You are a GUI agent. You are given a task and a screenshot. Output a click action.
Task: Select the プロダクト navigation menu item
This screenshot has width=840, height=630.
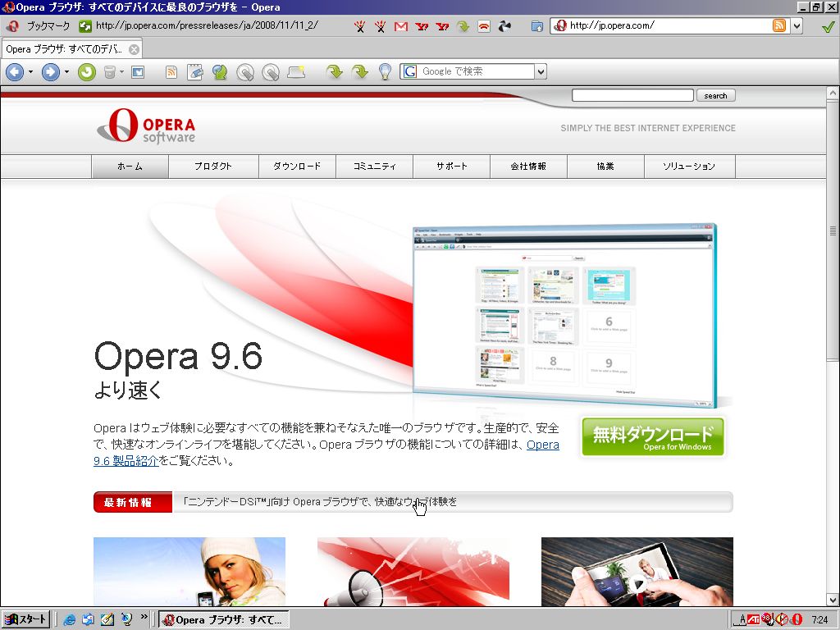(213, 166)
